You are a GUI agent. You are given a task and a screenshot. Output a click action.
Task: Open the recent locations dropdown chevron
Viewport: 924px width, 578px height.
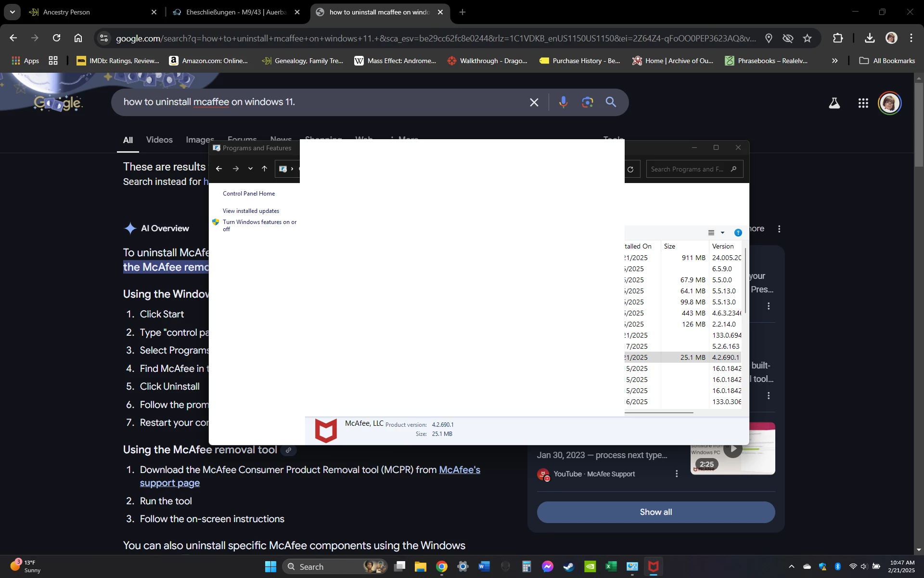[x=250, y=169]
